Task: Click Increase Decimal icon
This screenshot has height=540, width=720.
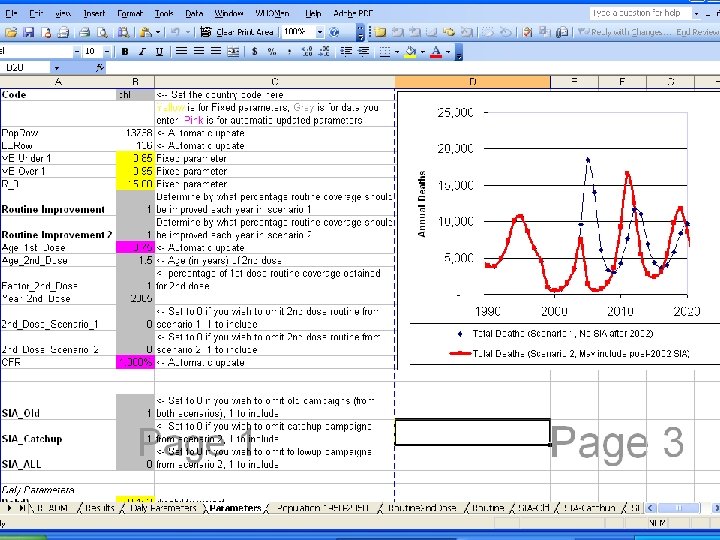Action: [307, 51]
